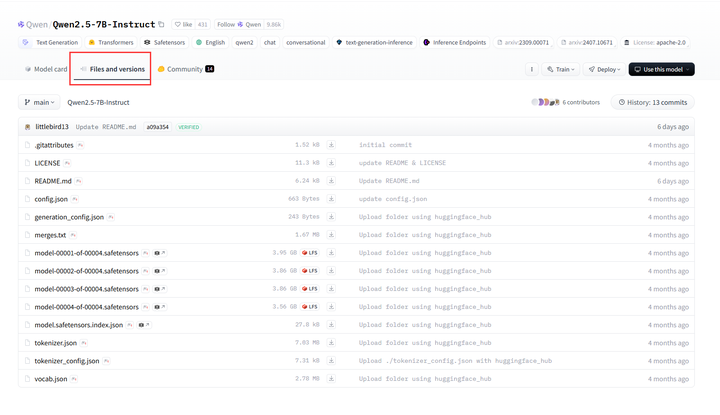Click the 'initial commit' message

(x=385, y=145)
